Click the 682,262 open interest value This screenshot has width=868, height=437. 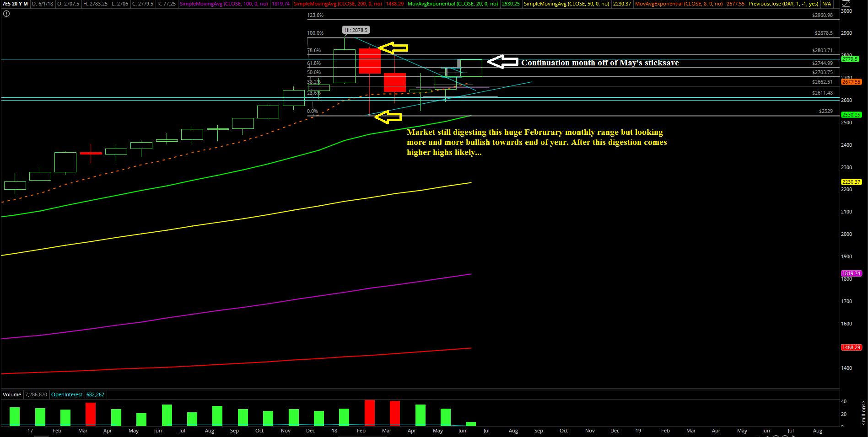click(x=95, y=394)
